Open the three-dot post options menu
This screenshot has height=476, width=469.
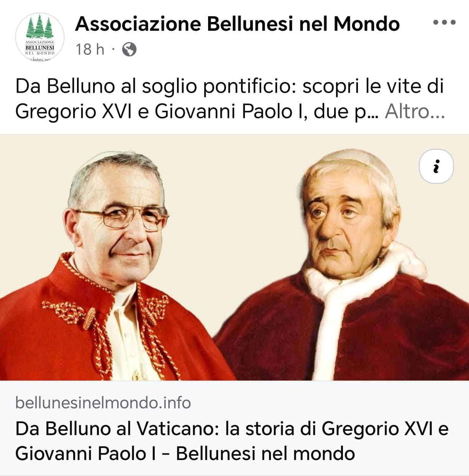click(x=444, y=23)
